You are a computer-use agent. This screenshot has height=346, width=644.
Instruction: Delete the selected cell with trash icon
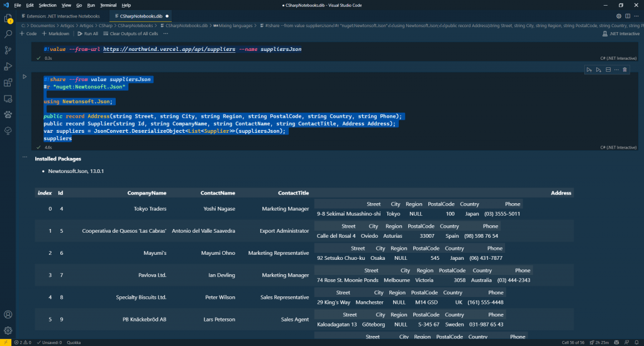pyautogui.click(x=625, y=70)
